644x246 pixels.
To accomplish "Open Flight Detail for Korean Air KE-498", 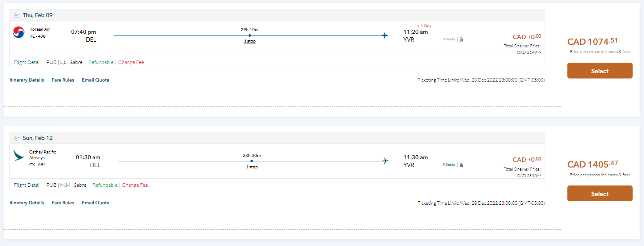I will pos(27,62).
